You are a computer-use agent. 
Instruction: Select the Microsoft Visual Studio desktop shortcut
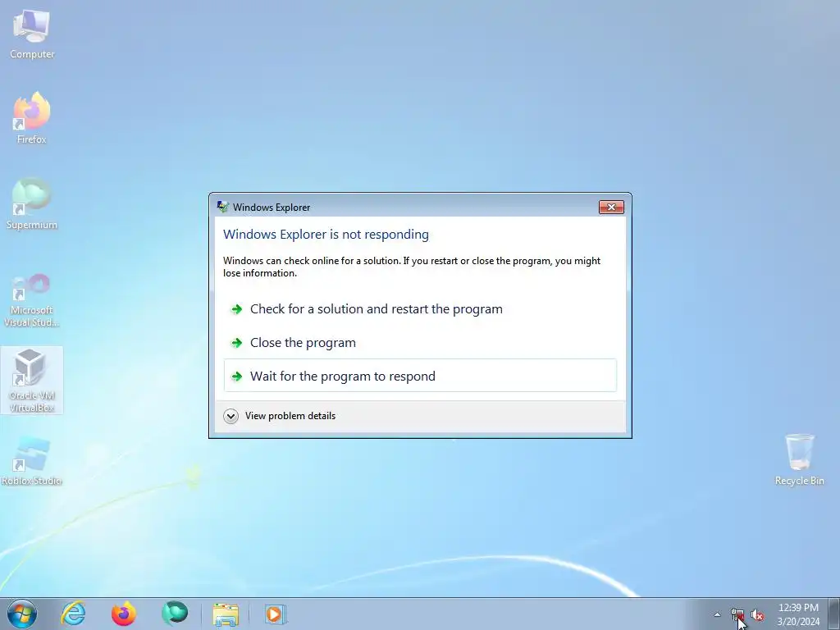coord(32,300)
